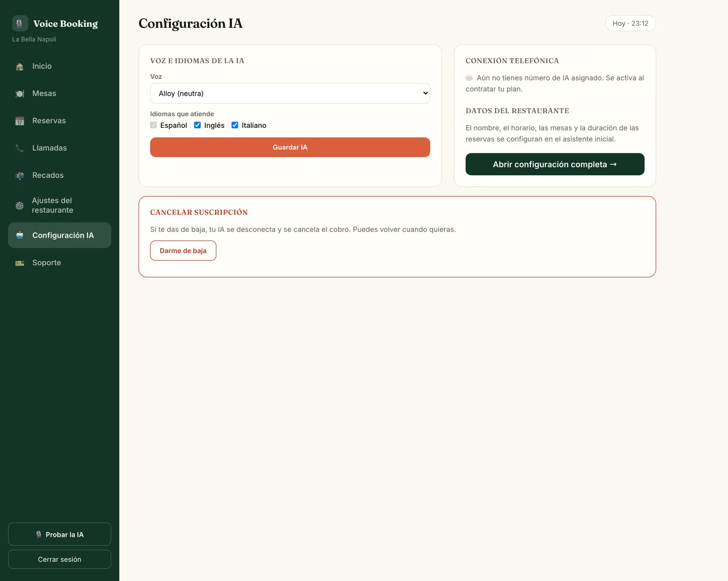Click the gear icon beside Ajustes del restaurante
Screen dimensions: 728x581
20,206
